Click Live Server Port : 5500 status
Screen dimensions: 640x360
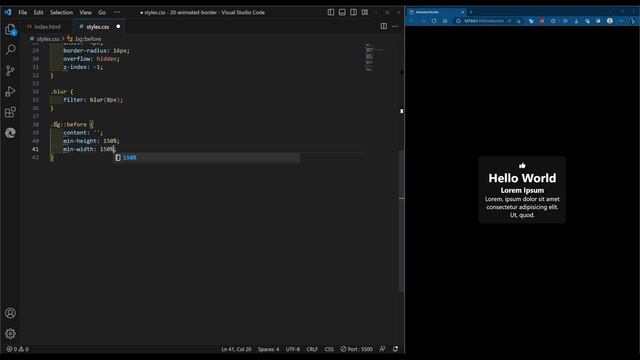(x=357, y=349)
